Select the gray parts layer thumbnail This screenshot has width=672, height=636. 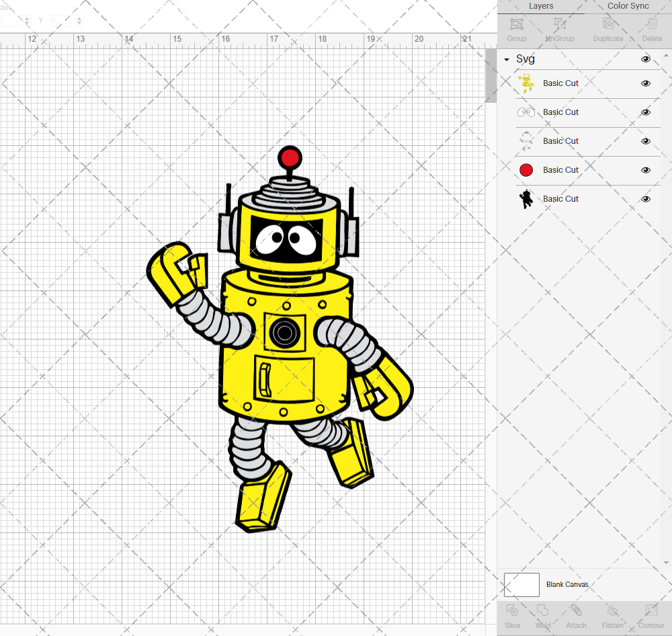[526, 141]
